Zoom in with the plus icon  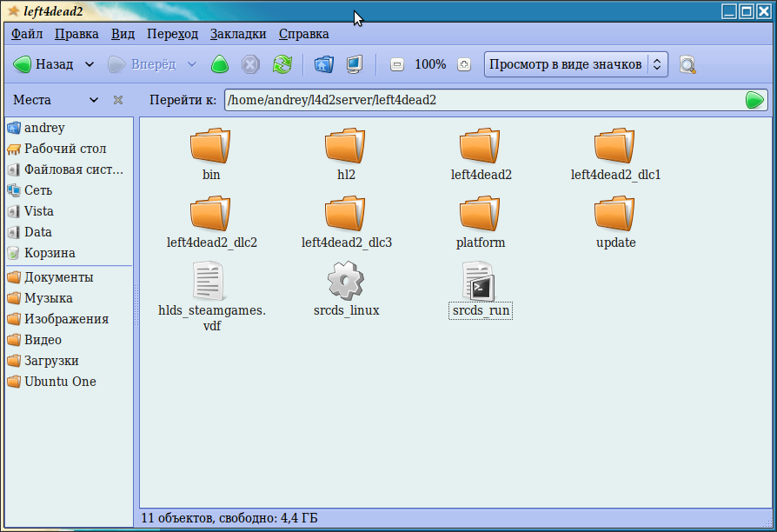tap(464, 64)
